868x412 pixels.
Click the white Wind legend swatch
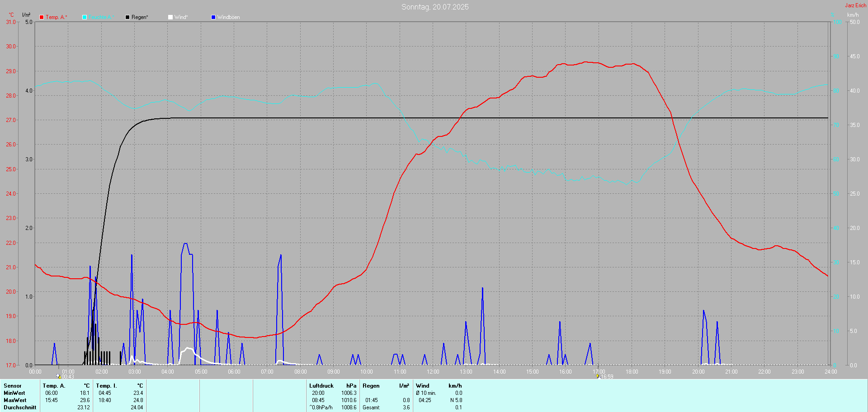[170, 17]
